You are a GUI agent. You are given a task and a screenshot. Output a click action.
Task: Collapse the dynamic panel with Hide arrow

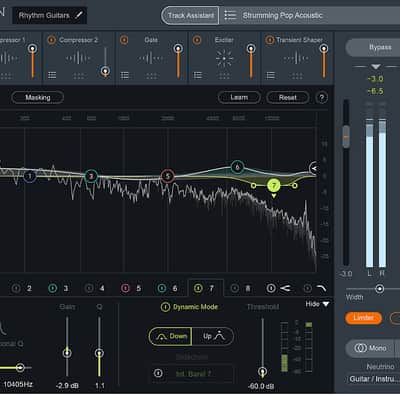coord(326,304)
